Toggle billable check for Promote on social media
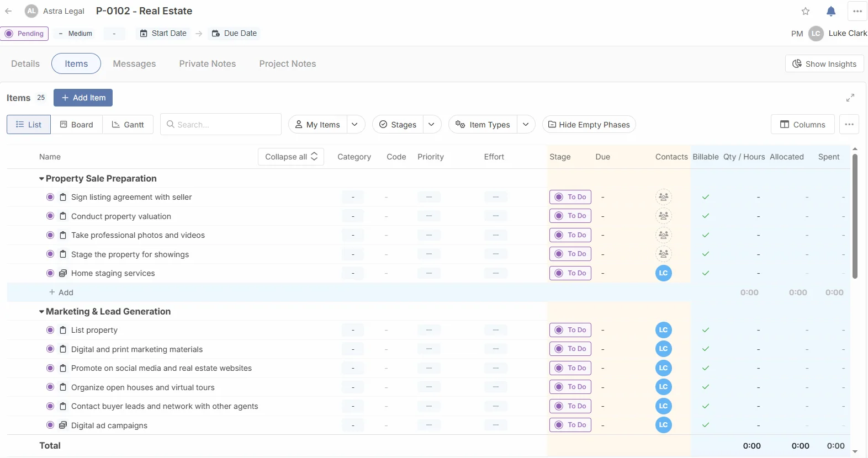The height and width of the screenshot is (458, 868). tap(706, 368)
